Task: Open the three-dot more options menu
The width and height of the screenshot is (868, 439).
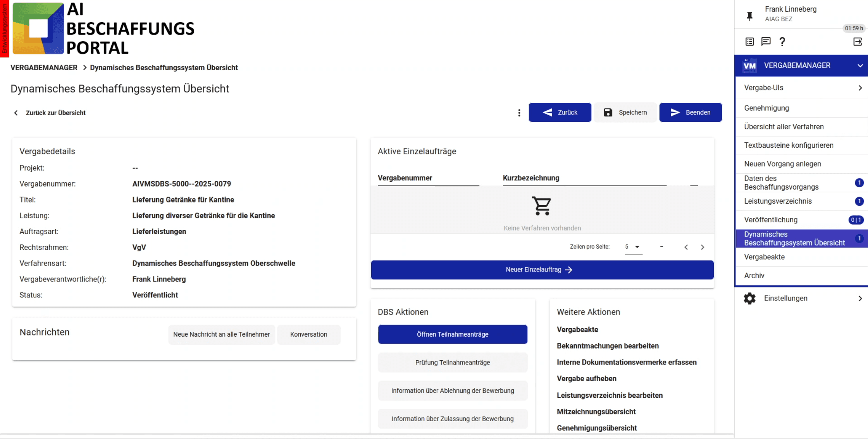Action: tap(519, 113)
